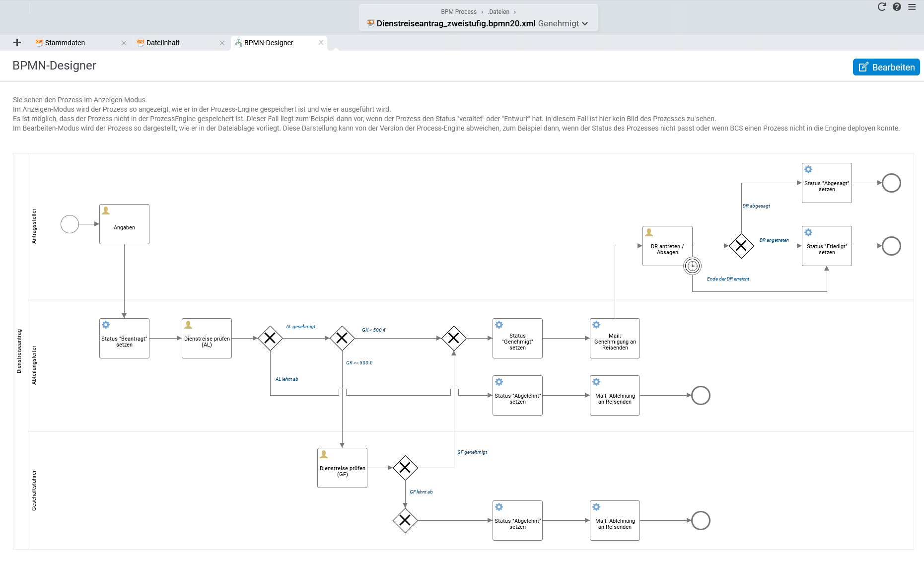This screenshot has height=563, width=924.
Task: Switch to the Dateiinhalt tab
Action: pyautogui.click(x=163, y=43)
